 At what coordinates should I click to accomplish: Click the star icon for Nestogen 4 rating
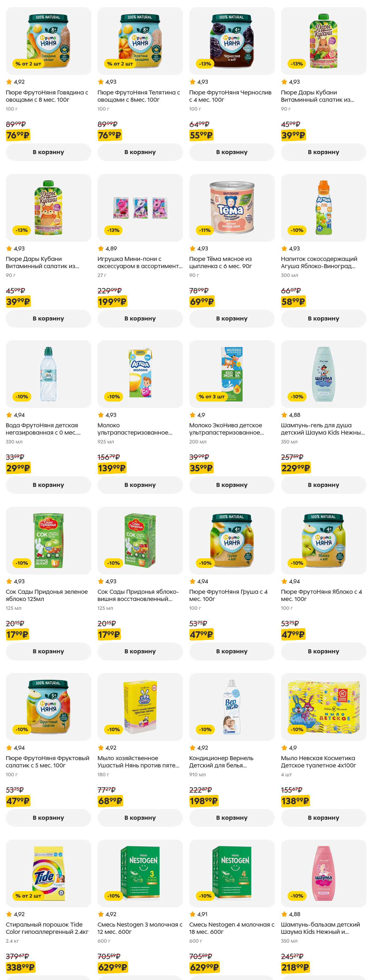(x=192, y=914)
